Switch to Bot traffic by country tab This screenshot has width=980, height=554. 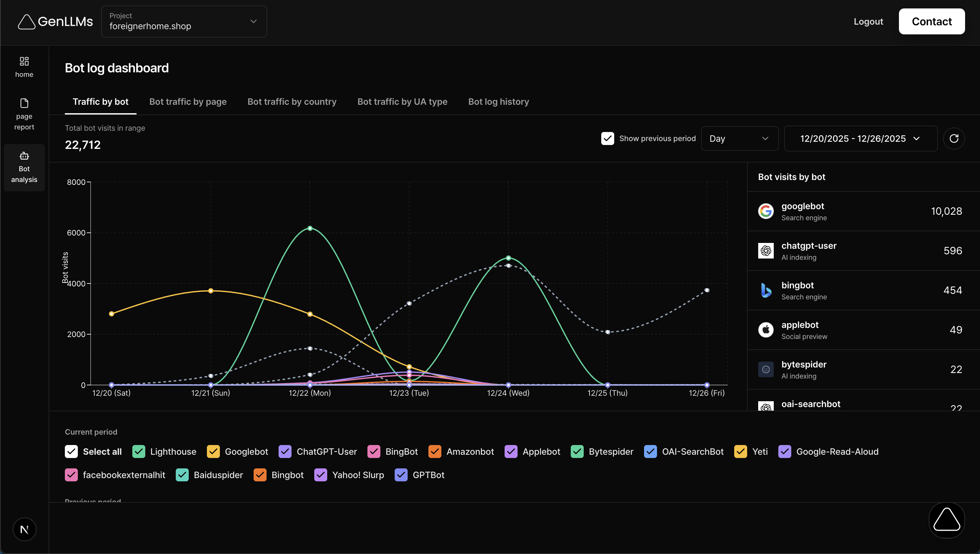click(x=292, y=102)
